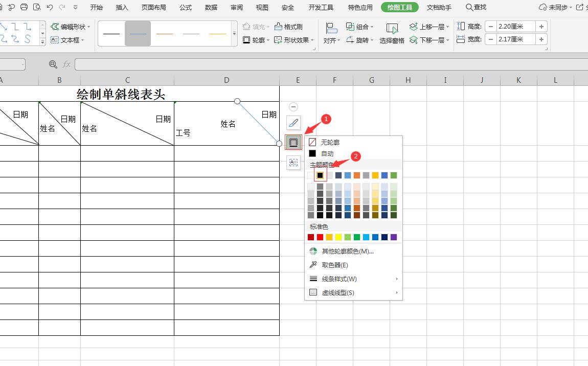Open 其他轮廓颜色 dialog

click(347, 251)
